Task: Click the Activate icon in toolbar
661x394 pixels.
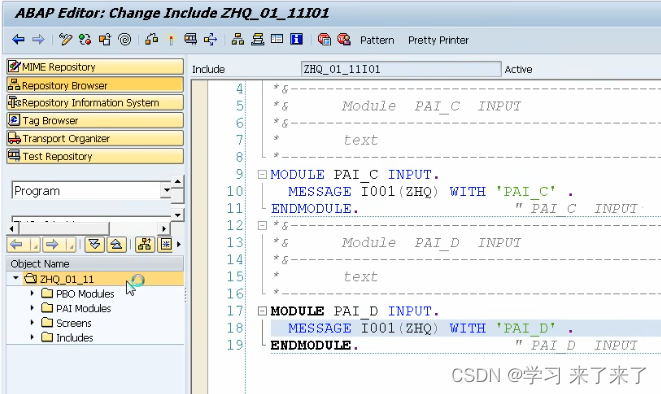Action: pos(152,40)
